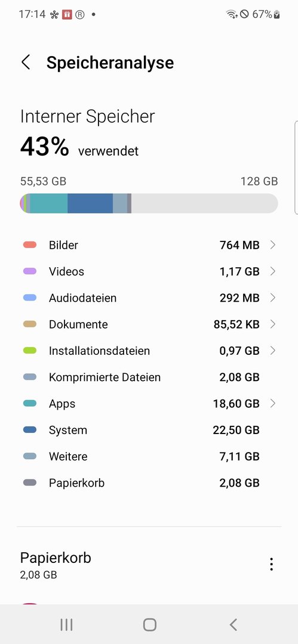Expand the Bilder category chevron
Screen dimensions: 298x644
pos(272,245)
